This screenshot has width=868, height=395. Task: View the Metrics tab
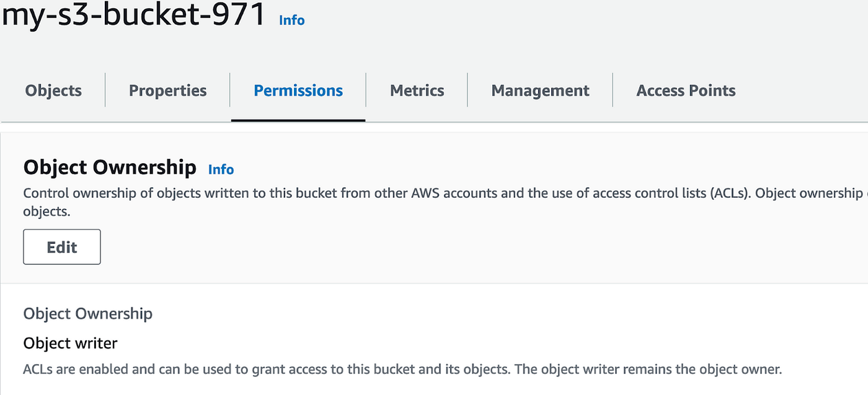point(417,91)
